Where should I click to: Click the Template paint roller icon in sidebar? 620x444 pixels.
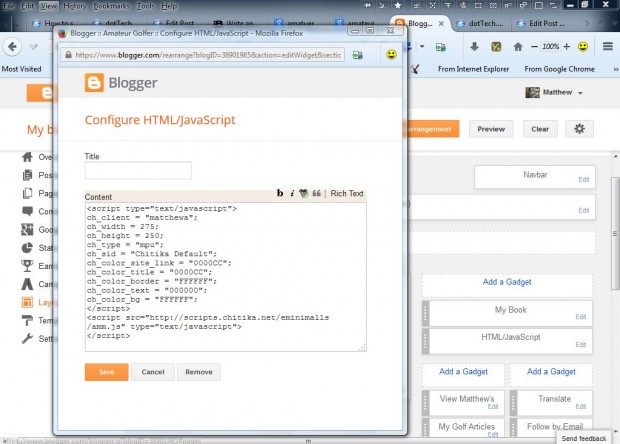tap(27, 320)
